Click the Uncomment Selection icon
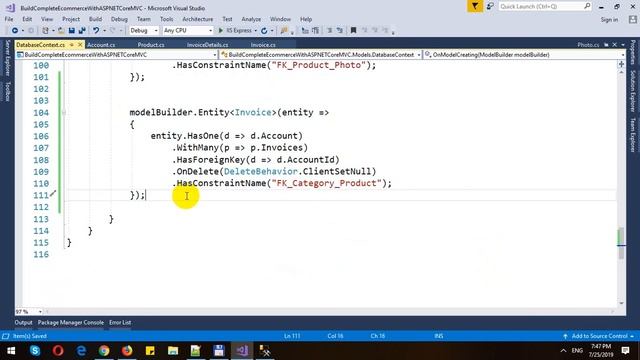This screenshot has width=640, height=360. (339, 31)
